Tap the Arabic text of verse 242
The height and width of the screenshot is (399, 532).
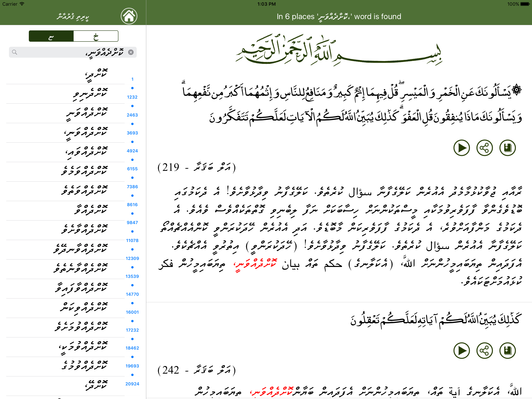click(436, 320)
